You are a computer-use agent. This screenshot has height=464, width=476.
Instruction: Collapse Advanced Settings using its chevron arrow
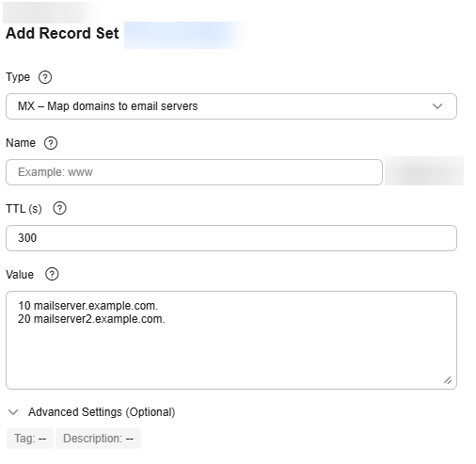(13, 412)
